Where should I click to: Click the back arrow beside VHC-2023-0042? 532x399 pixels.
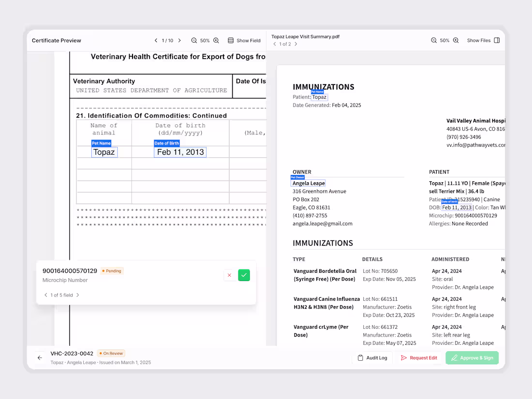pyautogui.click(x=40, y=357)
